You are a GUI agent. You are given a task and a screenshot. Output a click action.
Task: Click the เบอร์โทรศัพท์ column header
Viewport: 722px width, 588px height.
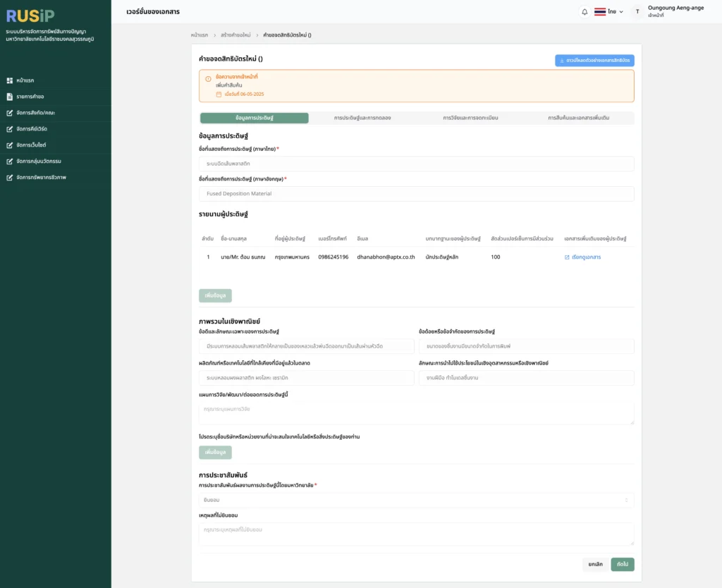[333, 239]
